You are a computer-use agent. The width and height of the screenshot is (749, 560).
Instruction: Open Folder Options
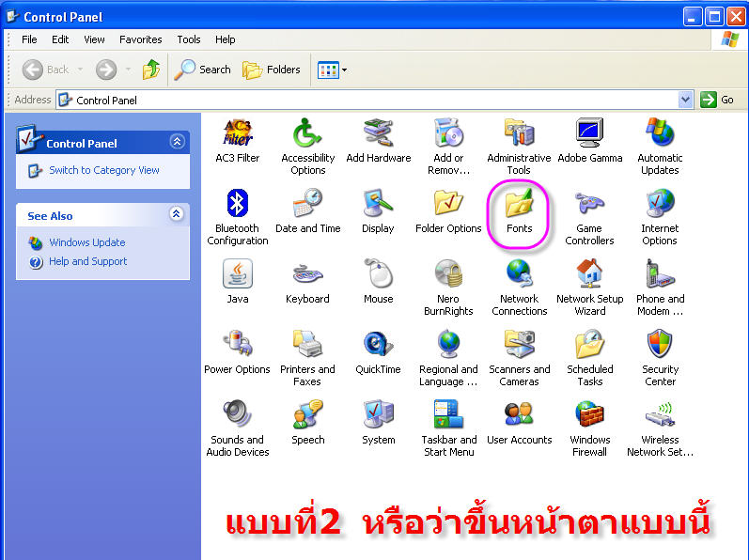(448, 211)
